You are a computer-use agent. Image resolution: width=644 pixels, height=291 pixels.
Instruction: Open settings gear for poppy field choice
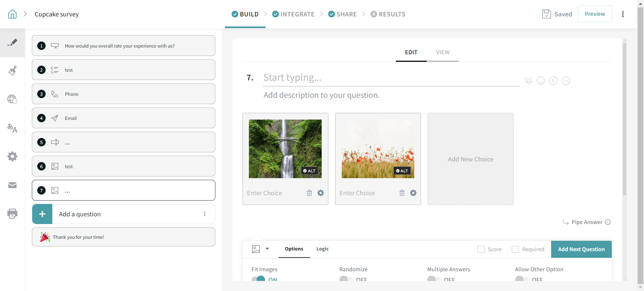point(413,193)
